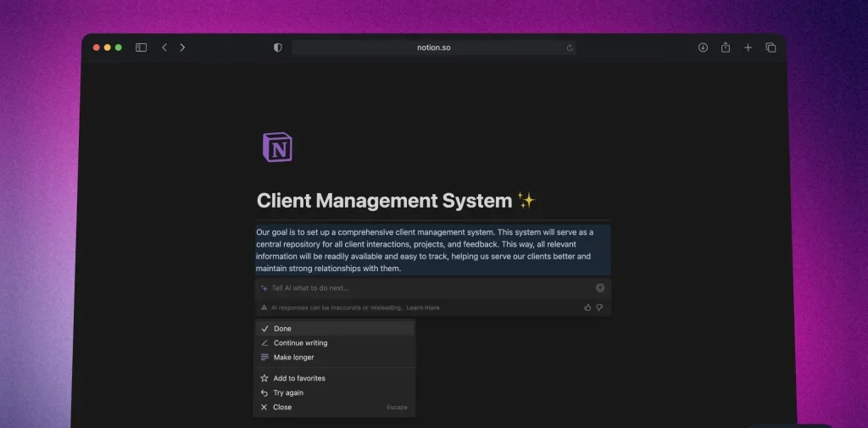The image size is (868, 428).
Task: Open Safari downloads icon
Action: [x=703, y=47]
